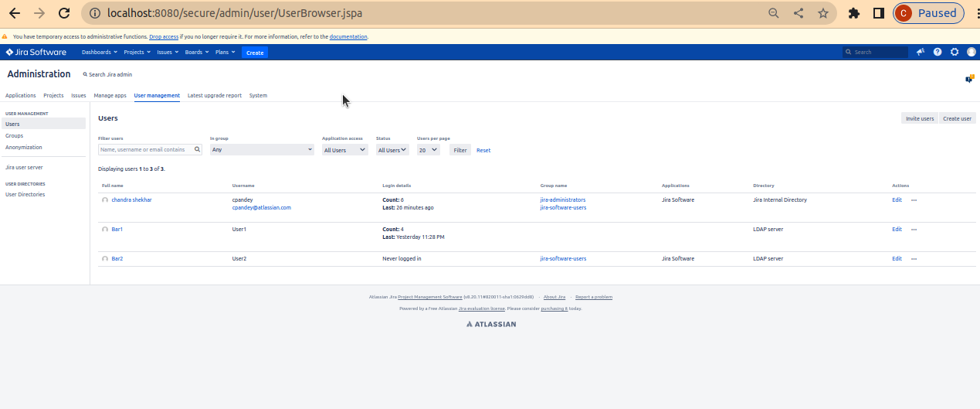The height and width of the screenshot is (409, 980).
Task: Switch to the Latest upgrade report tab
Action: (215, 96)
